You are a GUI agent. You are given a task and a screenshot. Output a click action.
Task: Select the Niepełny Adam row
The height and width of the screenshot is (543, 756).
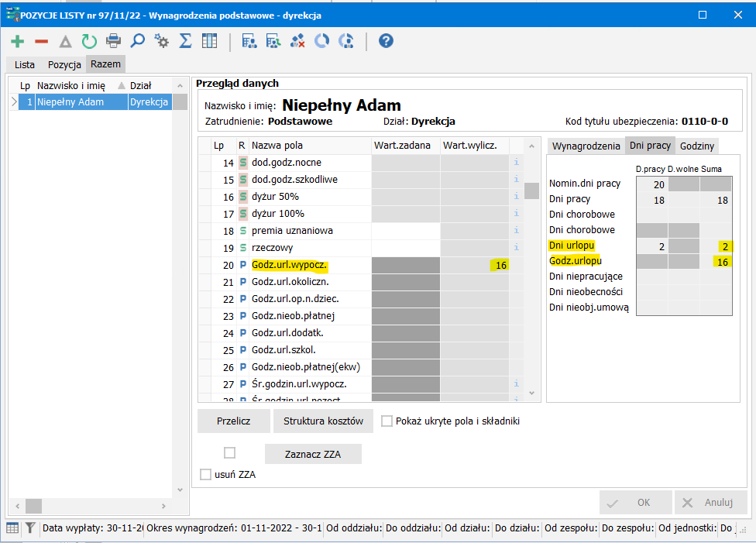(94, 101)
